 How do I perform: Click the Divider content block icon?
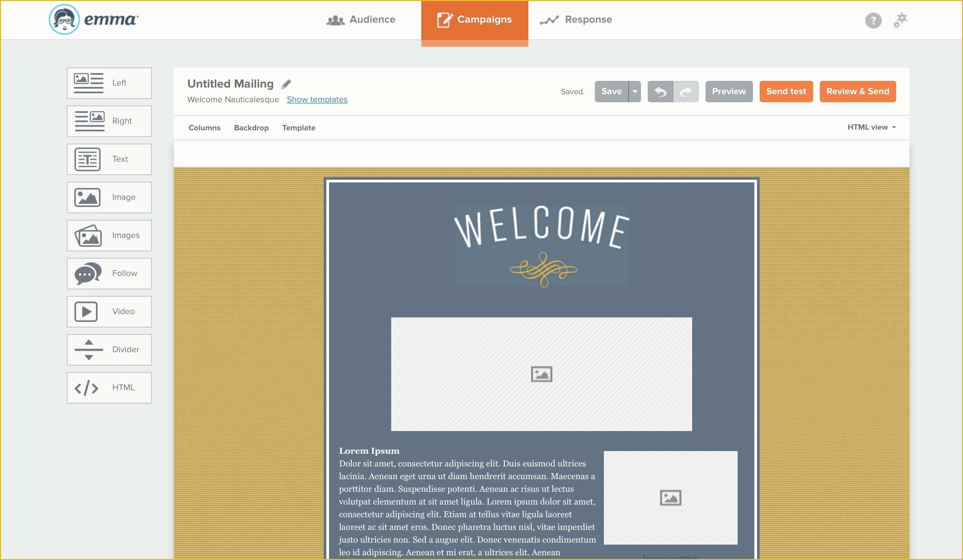tap(88, 349)
